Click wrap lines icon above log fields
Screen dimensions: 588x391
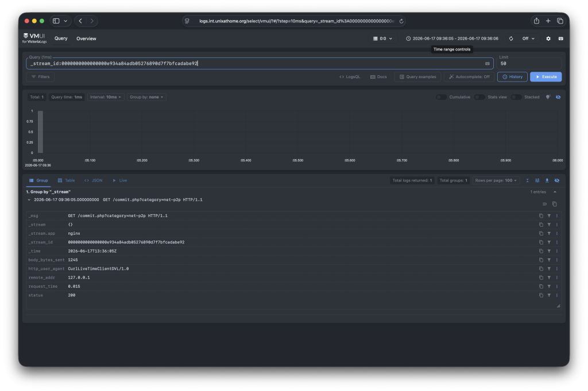coord(544,204)
